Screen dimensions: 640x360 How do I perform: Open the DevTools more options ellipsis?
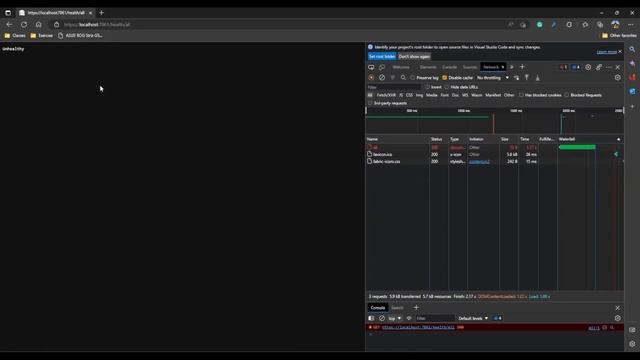click(x=609, y=67)
